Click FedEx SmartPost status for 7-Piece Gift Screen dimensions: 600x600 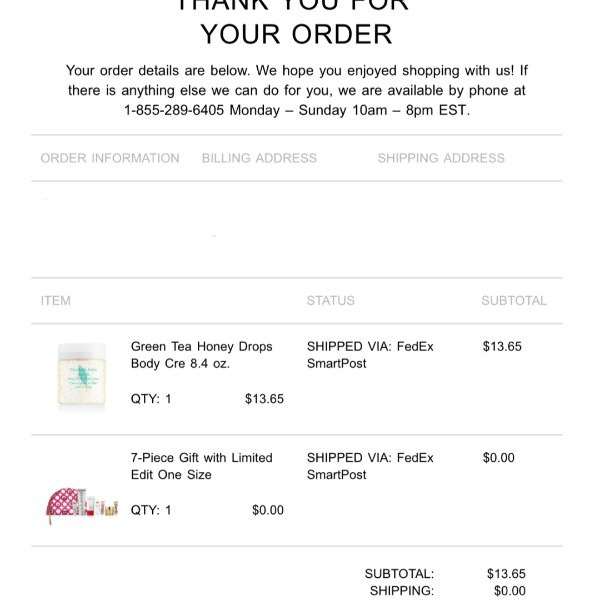(x=370, y=466)
